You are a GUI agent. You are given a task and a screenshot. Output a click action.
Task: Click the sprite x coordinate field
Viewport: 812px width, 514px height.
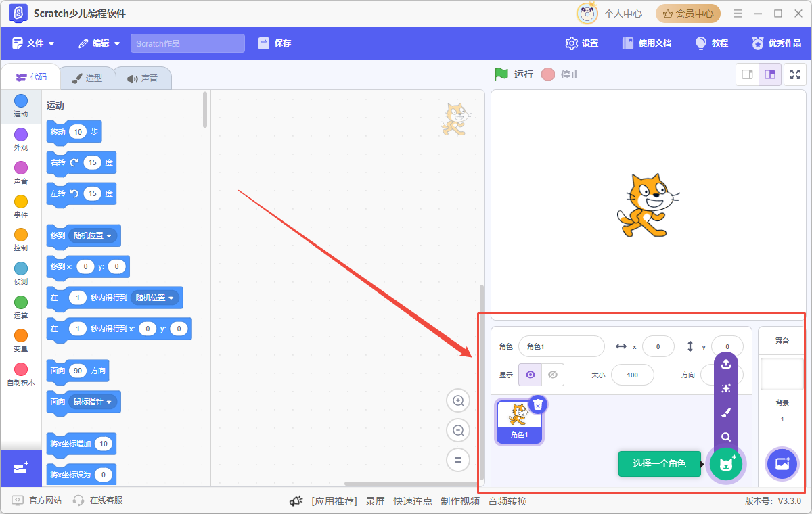[x=658, y=346]
